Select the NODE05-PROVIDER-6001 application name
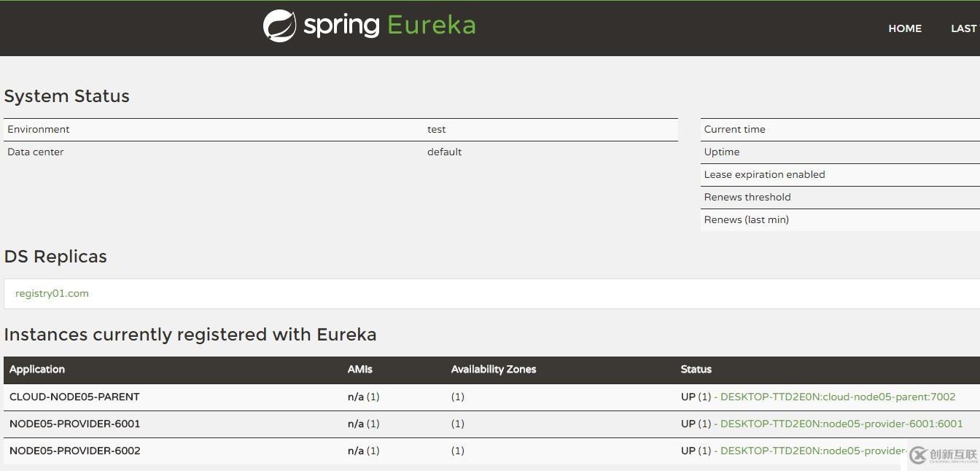 tap(74, 424)
